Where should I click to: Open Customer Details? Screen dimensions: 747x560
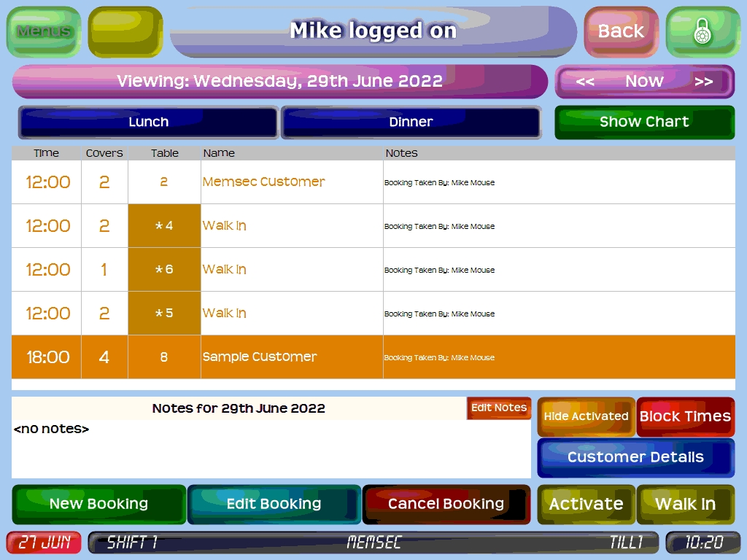[635, 457]
